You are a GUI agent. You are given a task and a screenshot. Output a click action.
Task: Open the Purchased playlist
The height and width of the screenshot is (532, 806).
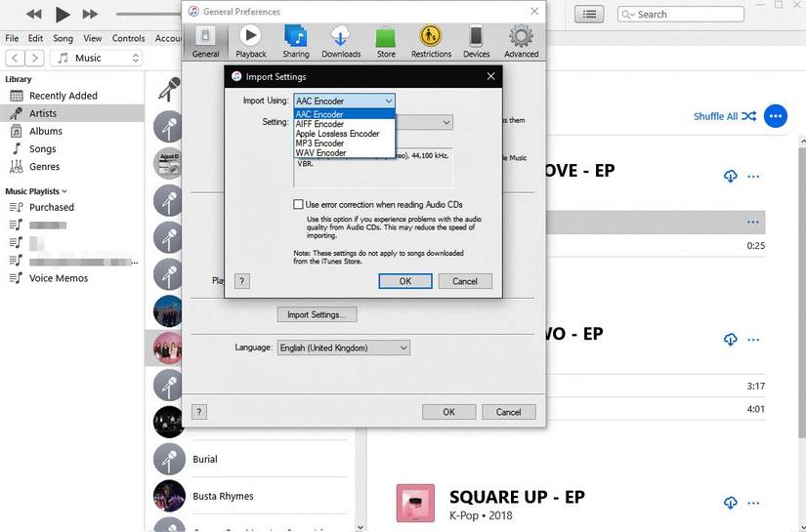click(72, 207)
